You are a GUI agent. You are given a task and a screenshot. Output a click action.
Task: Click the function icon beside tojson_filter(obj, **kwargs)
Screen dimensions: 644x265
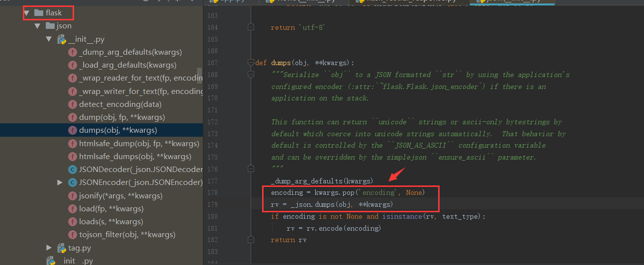[x=72, y=235]
